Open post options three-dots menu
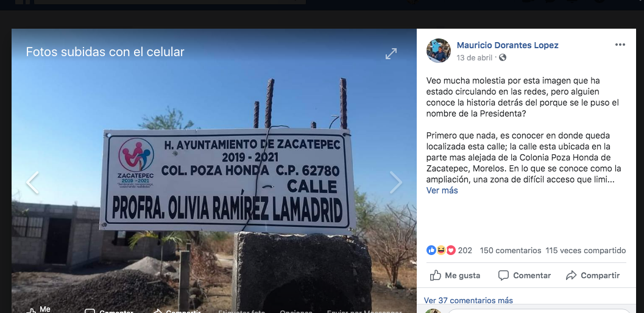The width and height of the screenshot is (644, 313). point(620,45)
